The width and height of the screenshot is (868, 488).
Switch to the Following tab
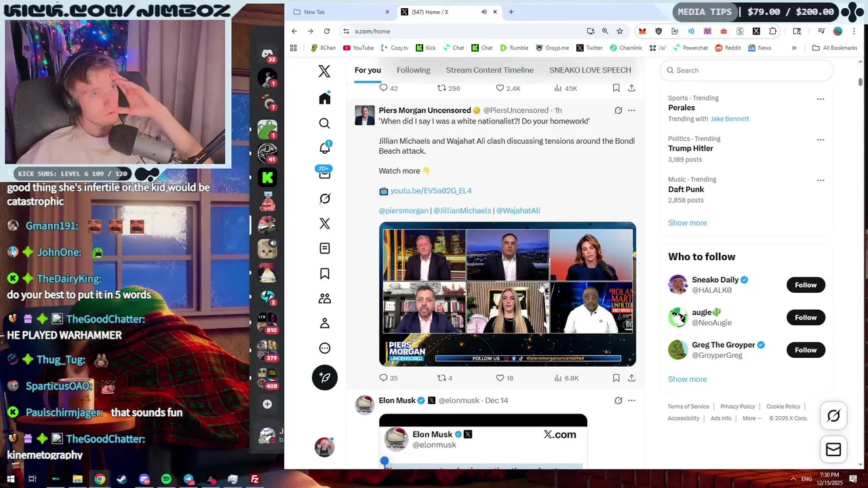pos(414,70)
